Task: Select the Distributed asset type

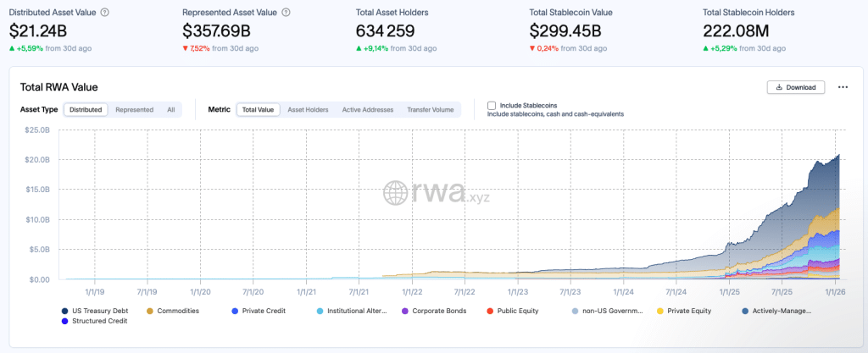Action: pos(86,109)
